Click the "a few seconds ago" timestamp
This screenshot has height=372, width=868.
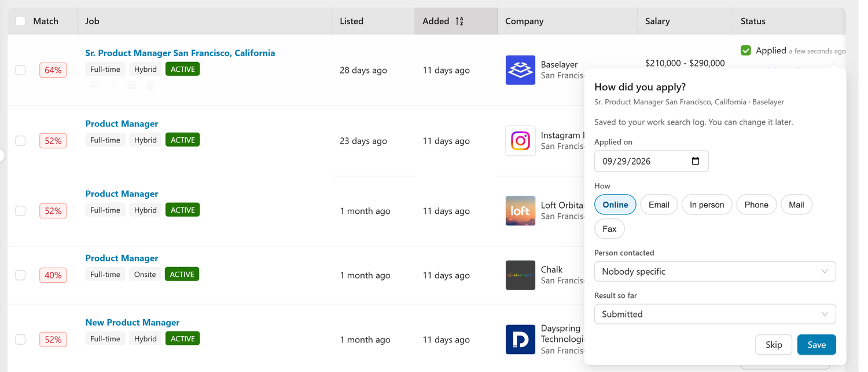pyautogui.click(x=817, y=52)
